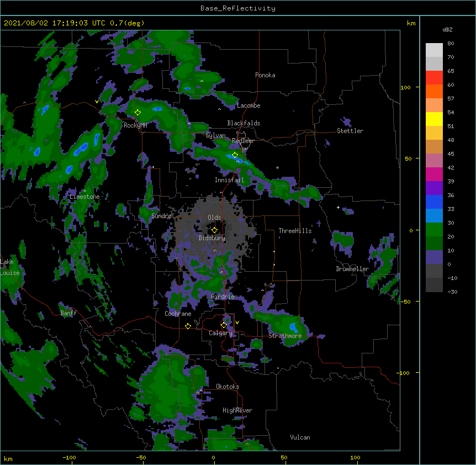The image size is (476, 465).
Task: Click the green 30 dBZ legend swatch
Action: [x=434, y=230]
